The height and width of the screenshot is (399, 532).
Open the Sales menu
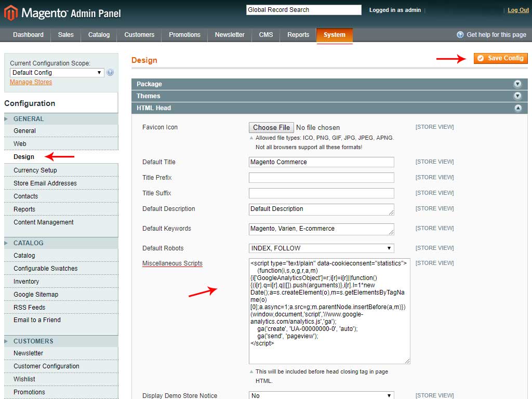(x=66, y=35)
